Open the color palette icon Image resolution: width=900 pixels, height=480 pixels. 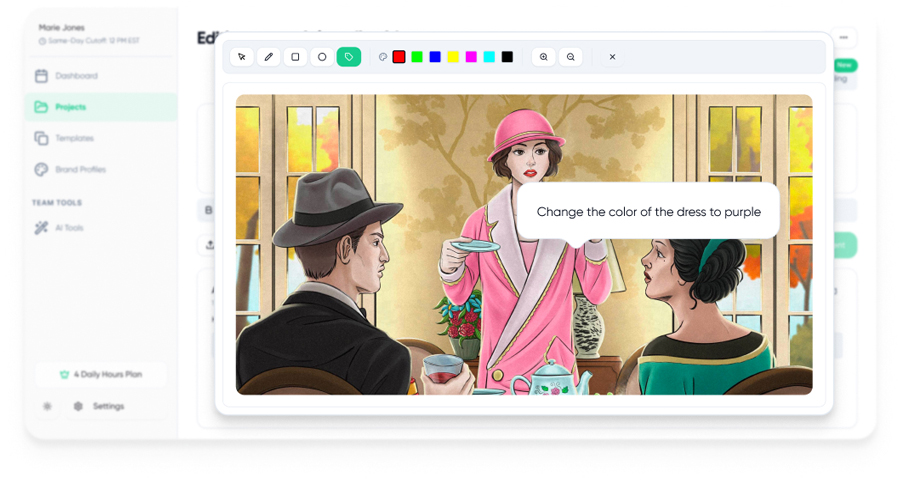point(383,57)
